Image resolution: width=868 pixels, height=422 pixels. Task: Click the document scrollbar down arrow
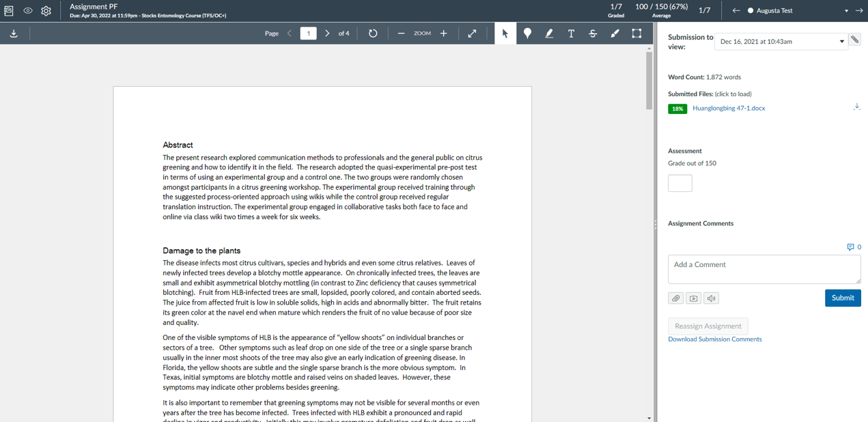649,418
